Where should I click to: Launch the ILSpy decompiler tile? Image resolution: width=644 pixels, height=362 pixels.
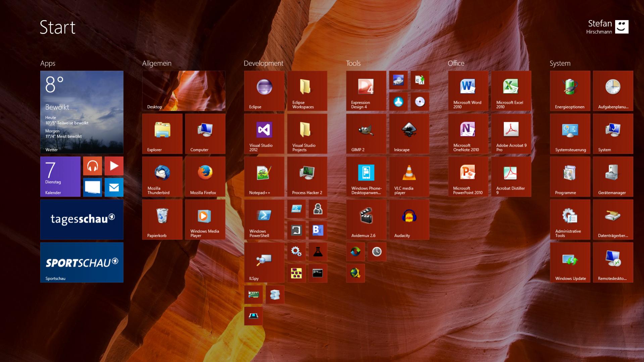pyautogui.click(x=264, y=262)
